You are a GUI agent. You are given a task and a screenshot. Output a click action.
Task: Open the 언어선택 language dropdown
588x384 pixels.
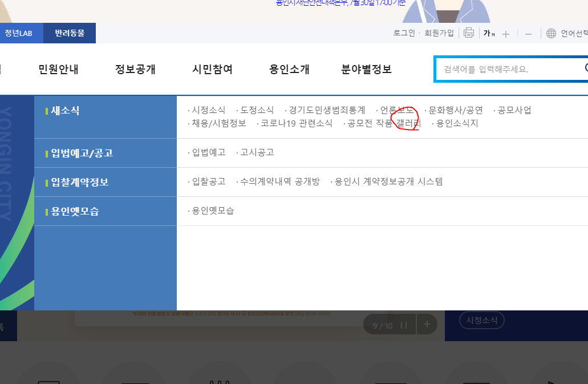574,33
